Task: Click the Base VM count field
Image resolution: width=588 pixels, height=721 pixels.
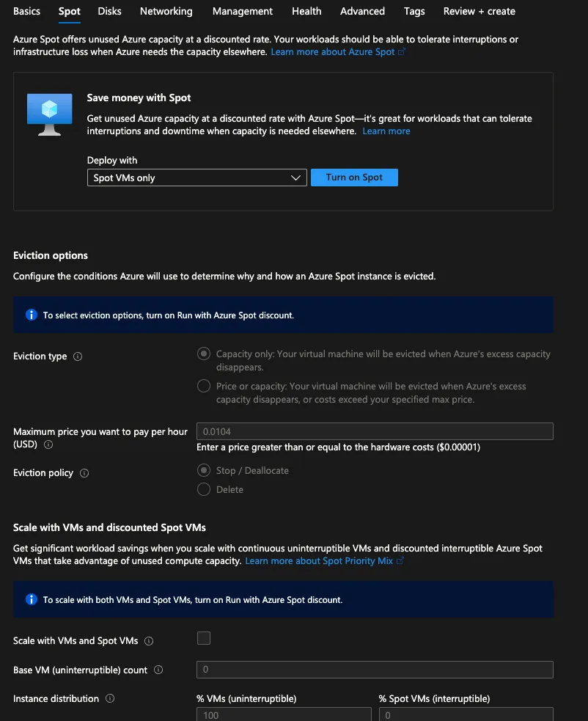Action: [x=375, y=670]
